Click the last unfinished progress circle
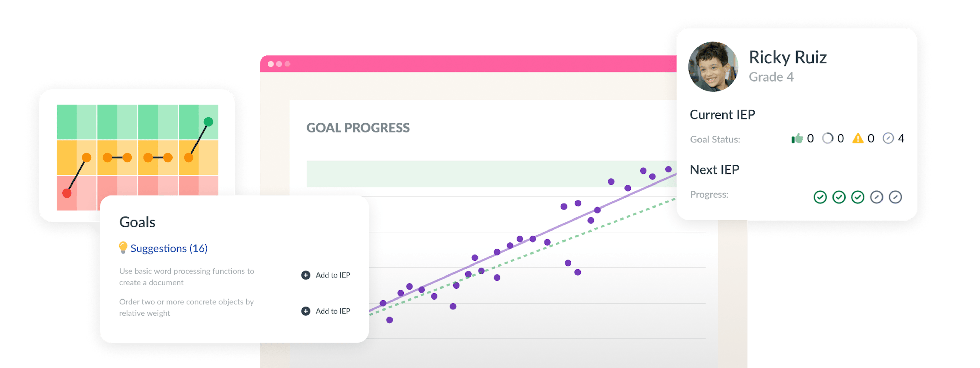This screenshot has height=368, width=980. [x=895, y=197]
